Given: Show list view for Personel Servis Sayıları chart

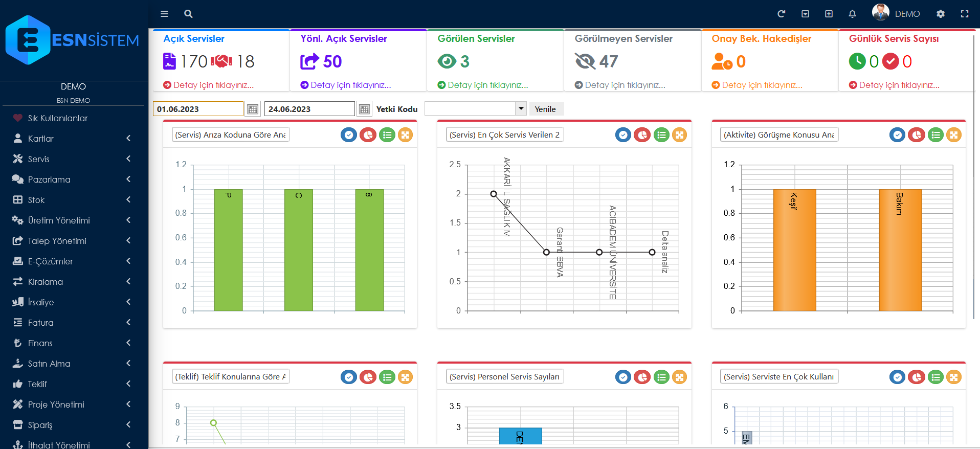Looking at the screenshot, I should (x=661, y=377).
